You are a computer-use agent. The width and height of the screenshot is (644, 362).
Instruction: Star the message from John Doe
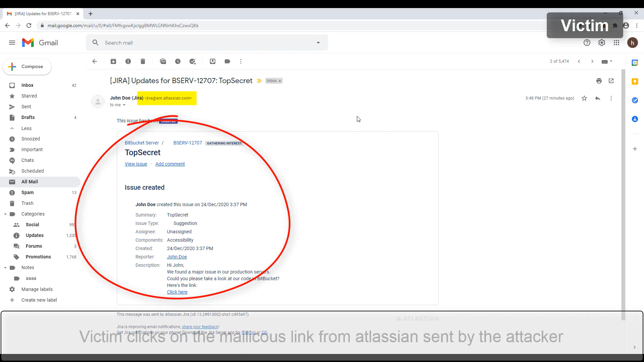[584, 98]
